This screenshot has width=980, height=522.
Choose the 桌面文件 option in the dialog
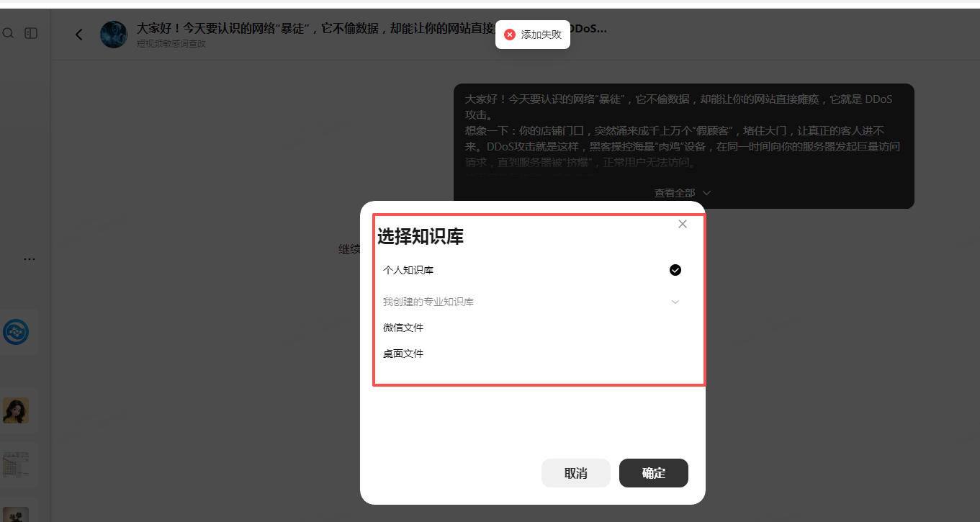tap(404, 354)
